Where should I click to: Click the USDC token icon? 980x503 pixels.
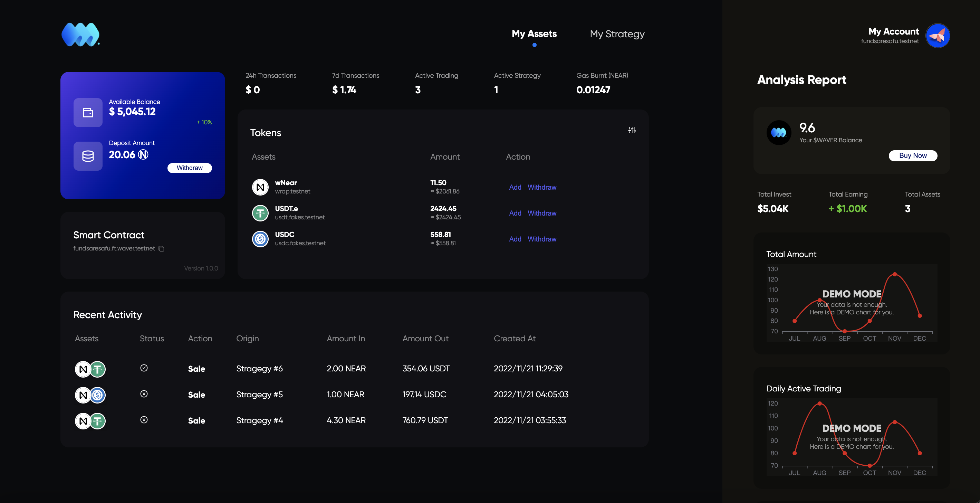[x=260, y=239]
